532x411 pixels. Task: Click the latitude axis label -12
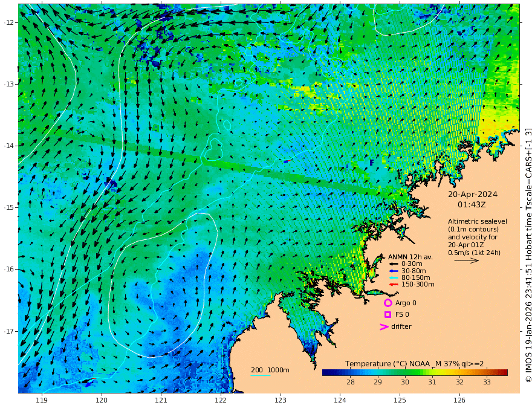[8, 22]
